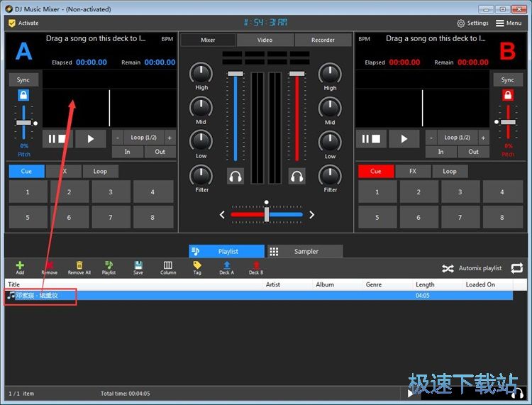Viewport: 532px width, 405px height.
Task: Open the Menu hamburger icon
Action: tap(499, 23)
